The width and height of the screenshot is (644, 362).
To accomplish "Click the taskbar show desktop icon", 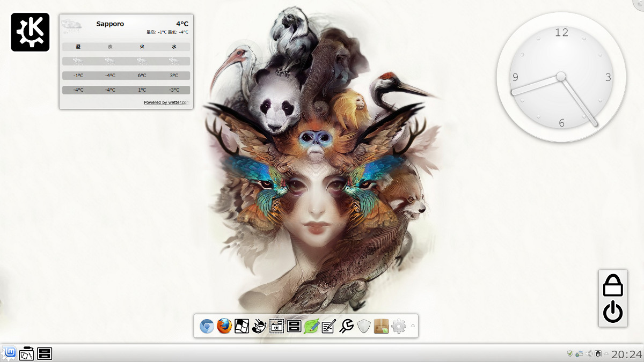I will click(x=27, y=353).
